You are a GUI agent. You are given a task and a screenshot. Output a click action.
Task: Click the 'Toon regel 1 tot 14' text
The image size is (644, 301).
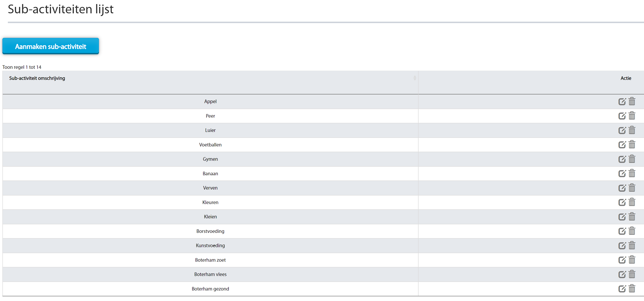click(22, 67)
